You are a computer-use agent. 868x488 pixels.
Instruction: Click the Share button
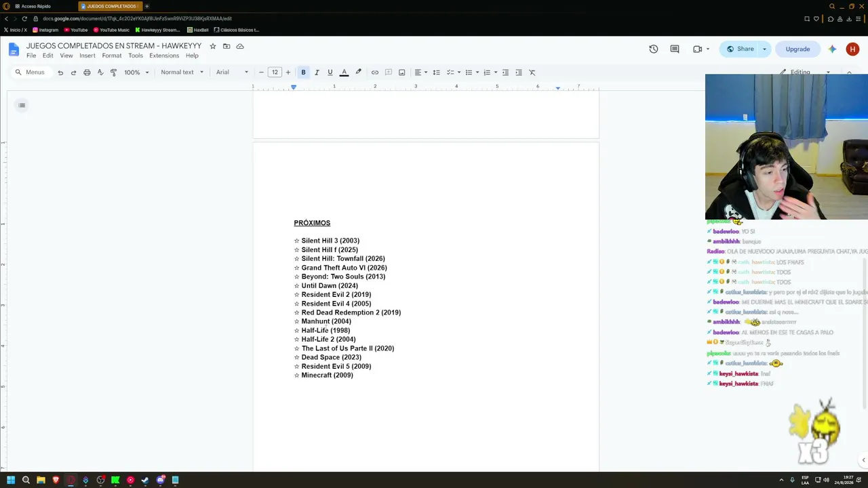739,49
